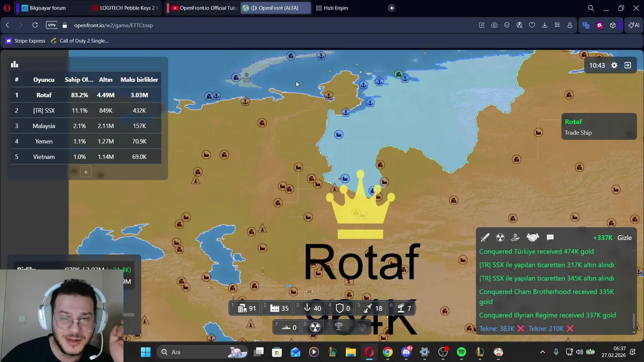Image resolution: width=644 pixels, height=362 pixels.
Task: Search tabs with magnifier icon
Action: [x=591, y=8]
